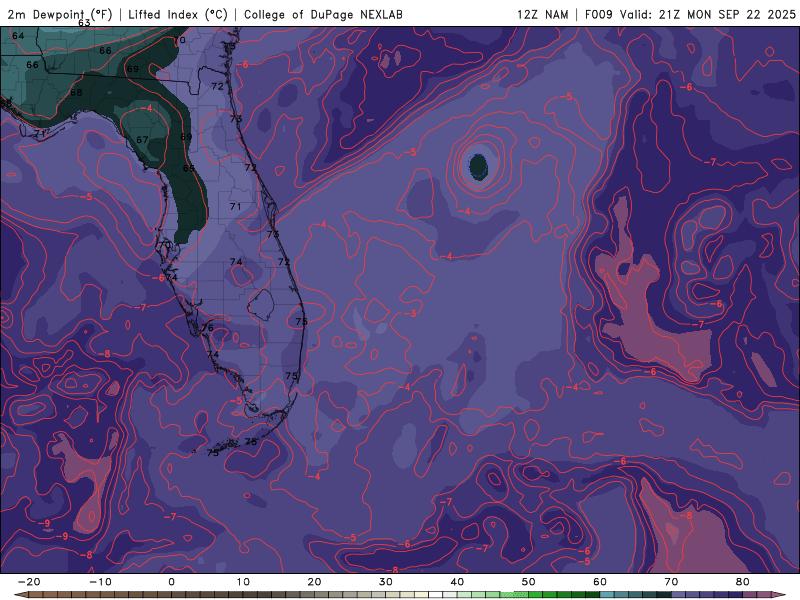
Task: Click the Lake Okeechobee outline in south Florida
Action: click(x=261, y=305)
